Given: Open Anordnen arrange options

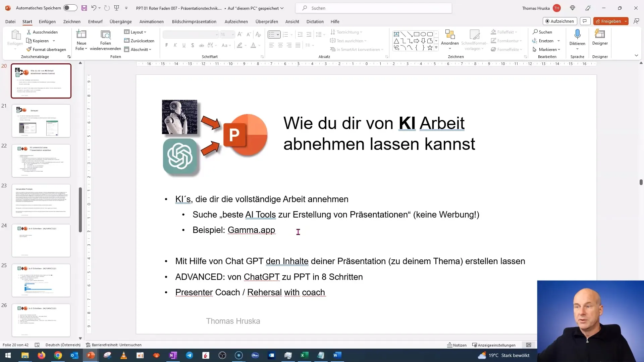Looking at the screenshot, I should click(450, 40).
